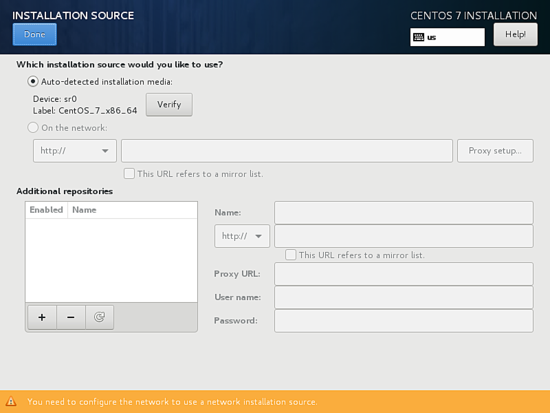Open Proxy setup dialog
The width and height of the screenshot is (550, 413).
tap(495, 151)
